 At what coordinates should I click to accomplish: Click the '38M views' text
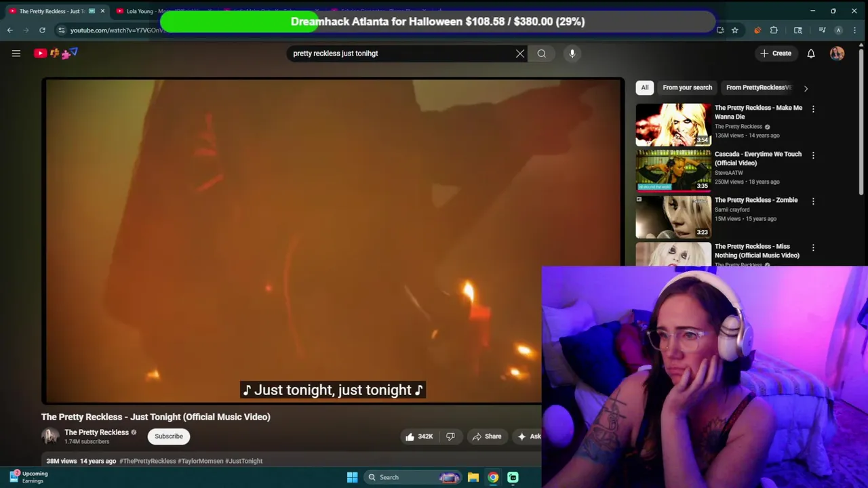pyautogui.click(x=61, y=461)
